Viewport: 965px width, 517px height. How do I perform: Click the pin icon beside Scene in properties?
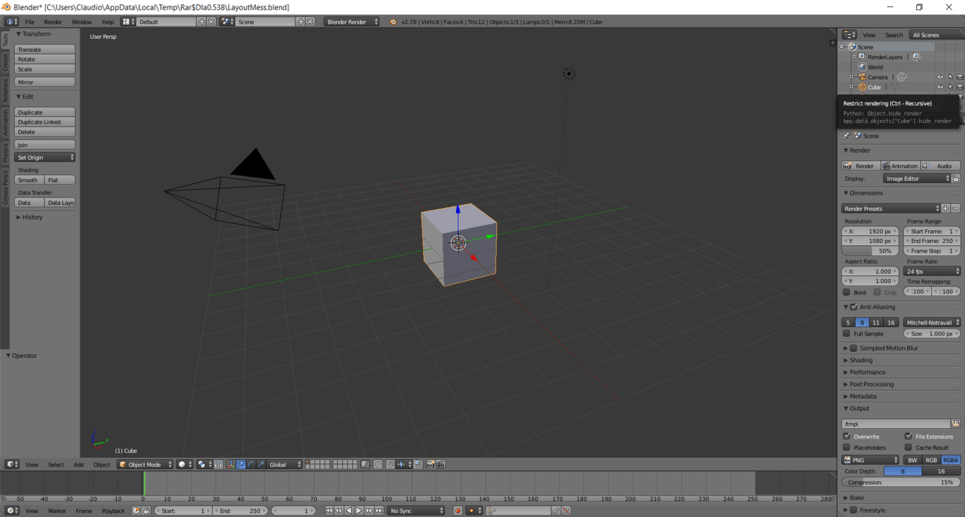[x=846, y=135]
